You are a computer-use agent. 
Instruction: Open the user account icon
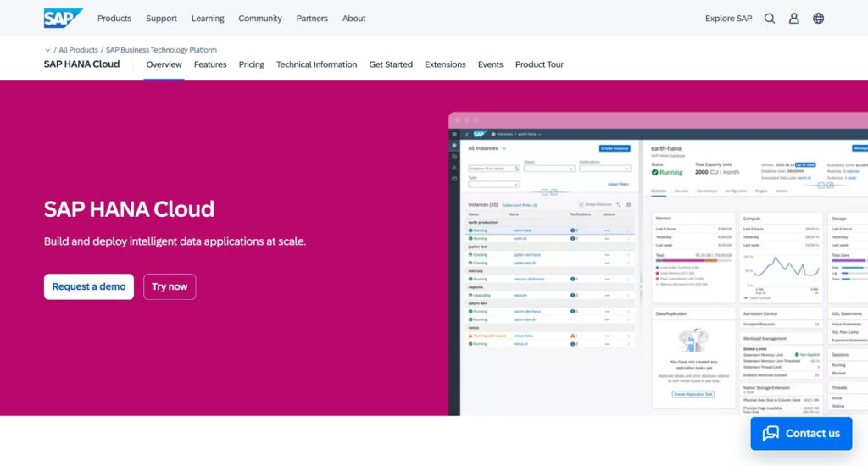[x=793, y=19]
